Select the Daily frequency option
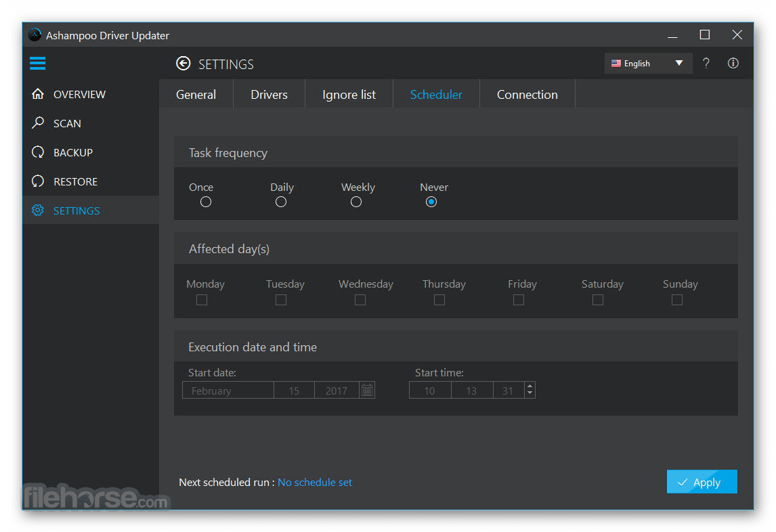Screen dimensions: 776x532 (280, 202)
